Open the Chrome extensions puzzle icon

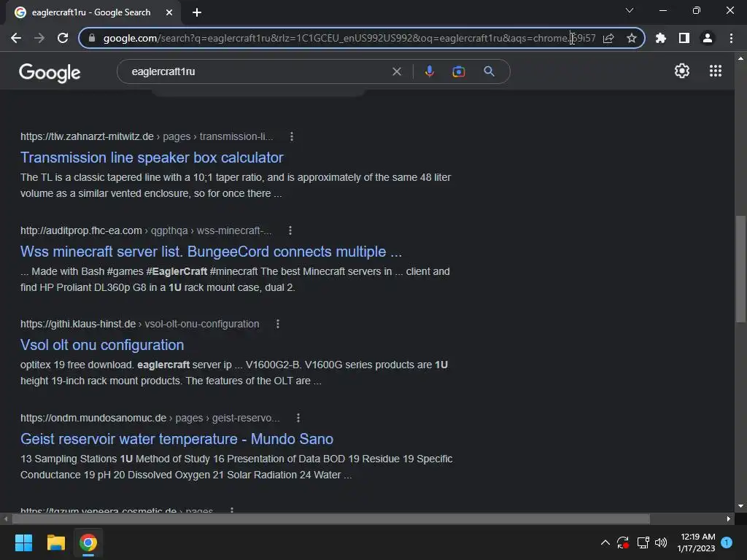(x=661, y=38)
